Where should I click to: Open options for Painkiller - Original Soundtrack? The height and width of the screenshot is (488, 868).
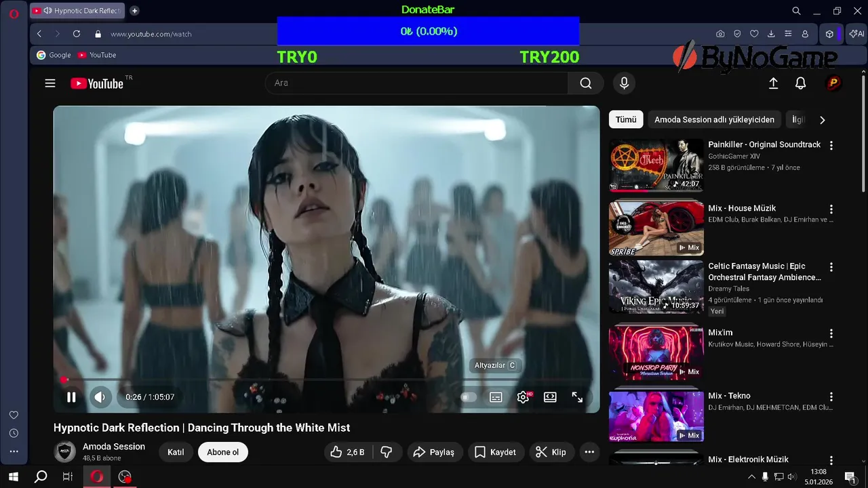[x=831, y=146]
